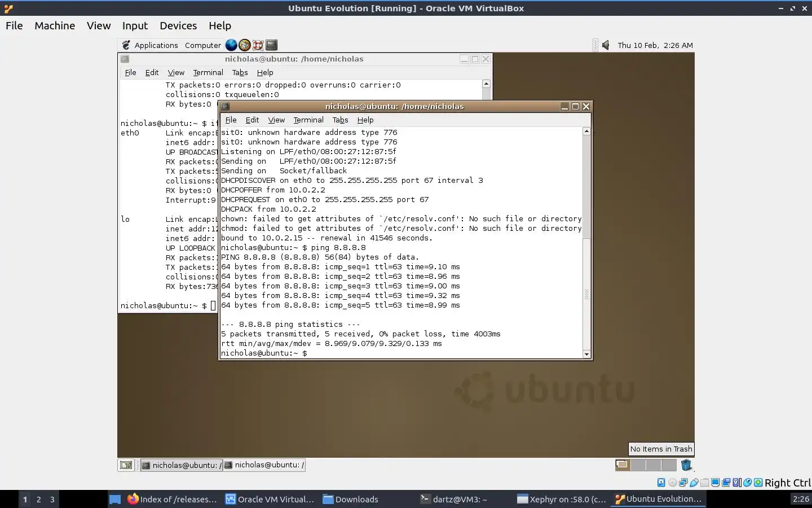This screenshot has width=812, height=508.
Task: Switch to the Xephyr taskbar item
Action: coord(562,499)
